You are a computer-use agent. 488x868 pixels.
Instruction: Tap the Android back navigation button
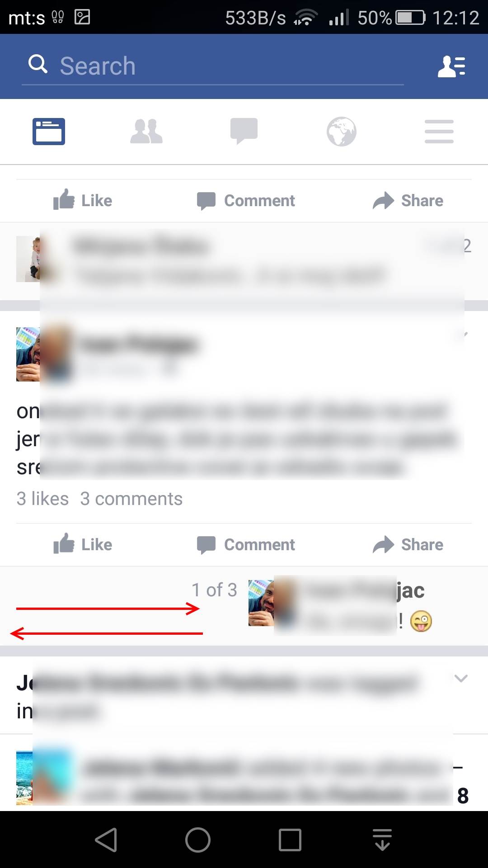(106, 840)
